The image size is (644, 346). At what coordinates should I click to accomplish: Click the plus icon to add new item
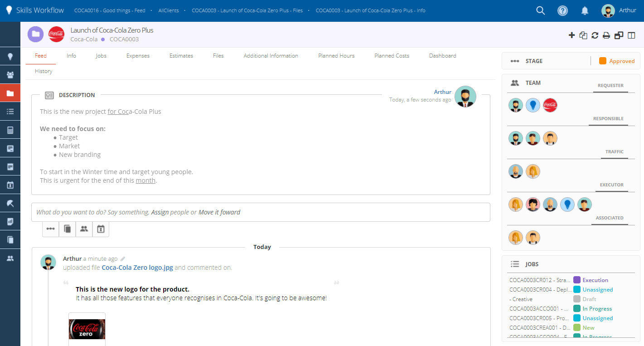click(x=571, y=35)
